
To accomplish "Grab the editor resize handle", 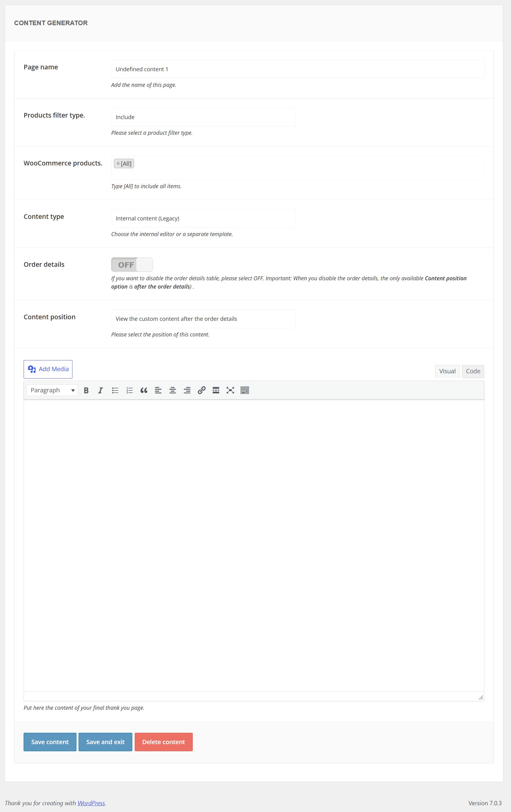I will [481, 697].
